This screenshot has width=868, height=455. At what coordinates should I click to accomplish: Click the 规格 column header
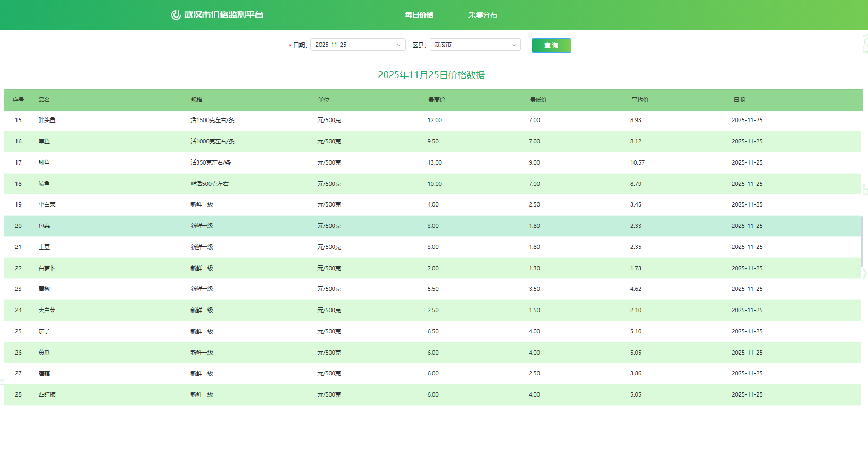click(x=196, y=100)
